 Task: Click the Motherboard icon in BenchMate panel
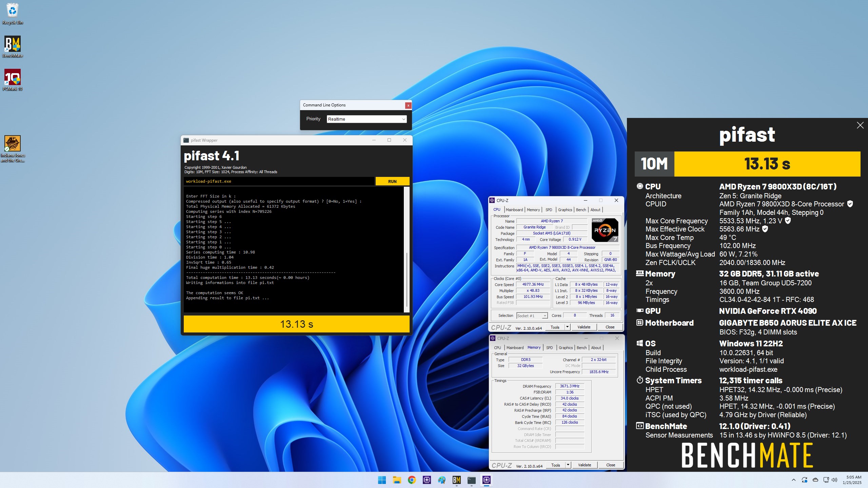640,323
